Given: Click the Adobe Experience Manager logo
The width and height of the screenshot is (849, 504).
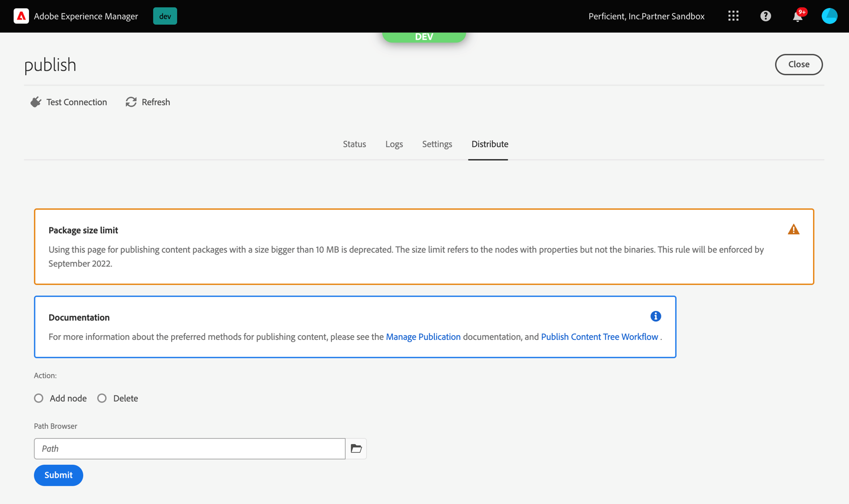Looking at the screenshot, I should 22,15.
